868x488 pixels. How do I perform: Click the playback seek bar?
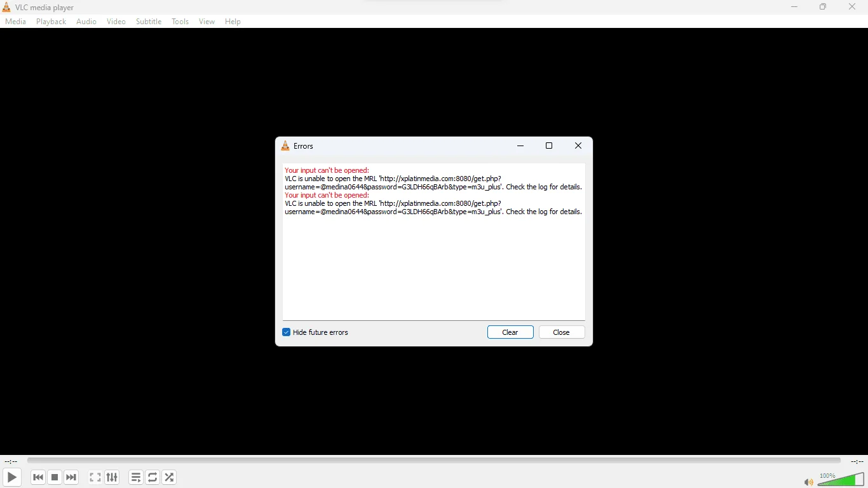pos(434,461)
